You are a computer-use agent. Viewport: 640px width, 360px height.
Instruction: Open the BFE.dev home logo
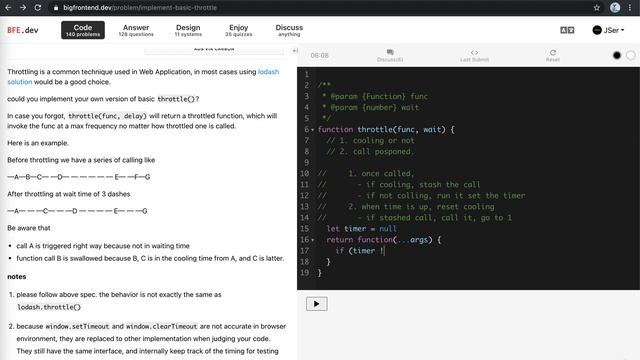click(23, 30)
